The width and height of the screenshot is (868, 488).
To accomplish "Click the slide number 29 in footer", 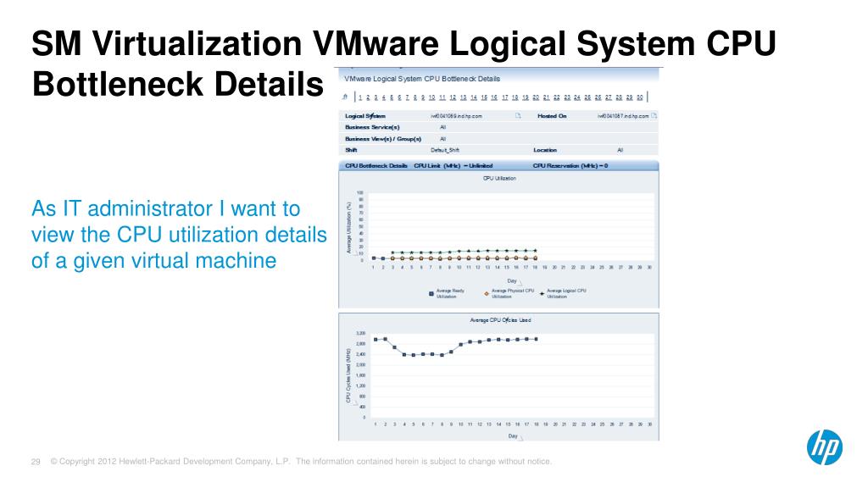I will point(36,462).
